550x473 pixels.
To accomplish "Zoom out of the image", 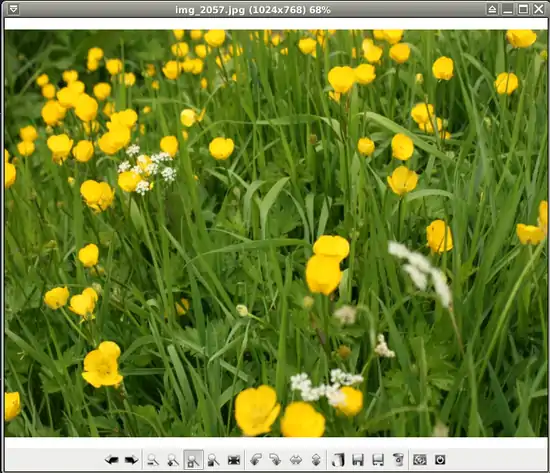I will tap(153, 460).
